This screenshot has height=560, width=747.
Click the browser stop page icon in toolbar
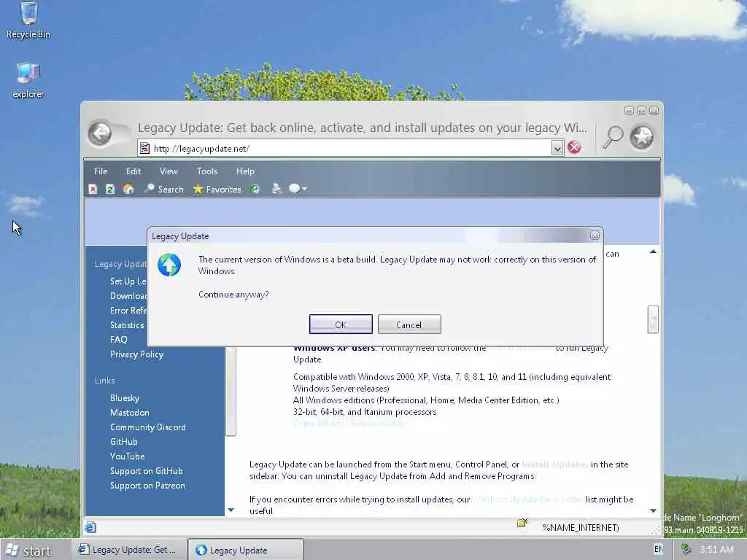(x=93, y=190)
